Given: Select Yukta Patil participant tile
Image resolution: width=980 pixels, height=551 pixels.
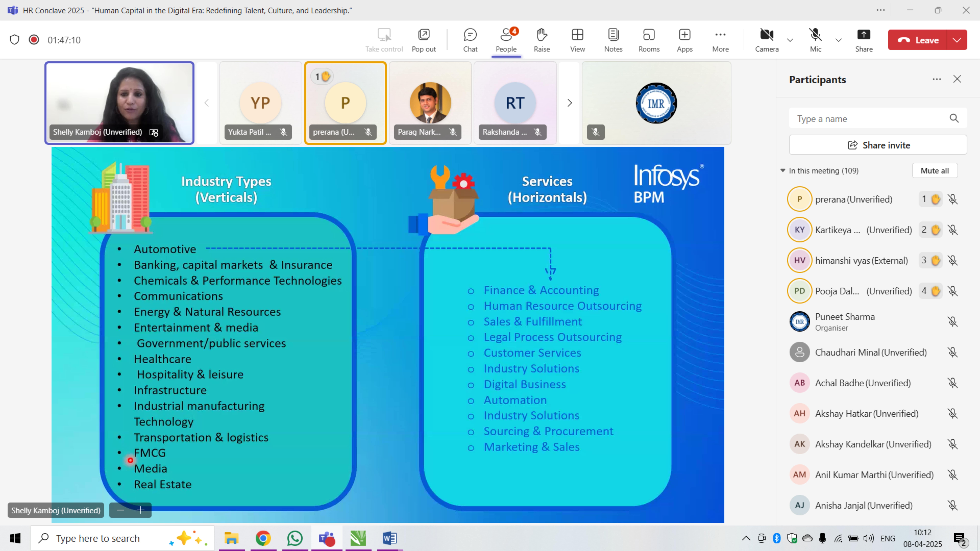Looking at the screenshot, I should pyautogui.click(x=261, y=103).
